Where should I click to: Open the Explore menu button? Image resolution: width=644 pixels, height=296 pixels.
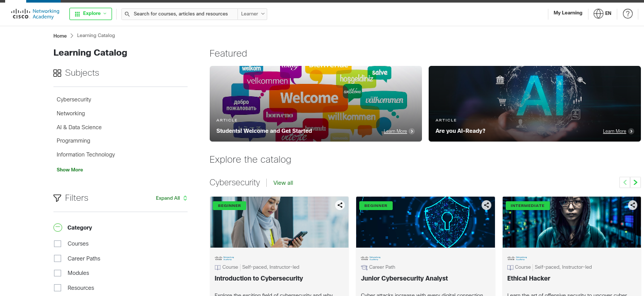coord(90,14)
